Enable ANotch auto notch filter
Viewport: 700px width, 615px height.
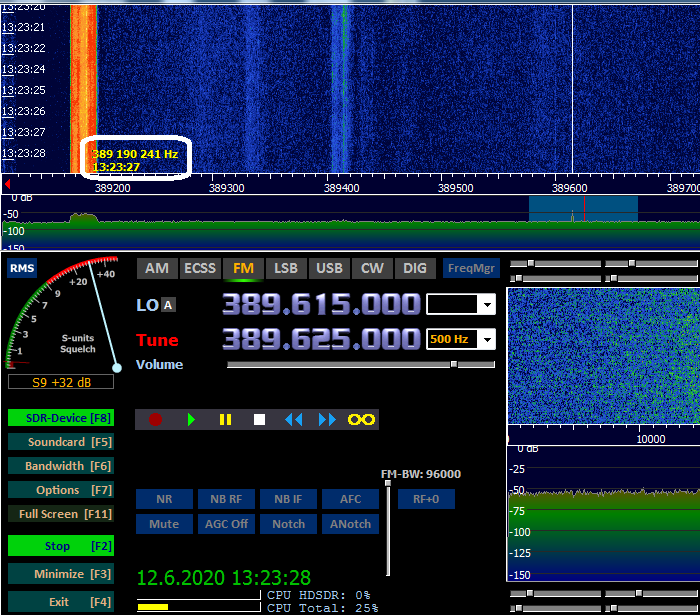point(350,524)
